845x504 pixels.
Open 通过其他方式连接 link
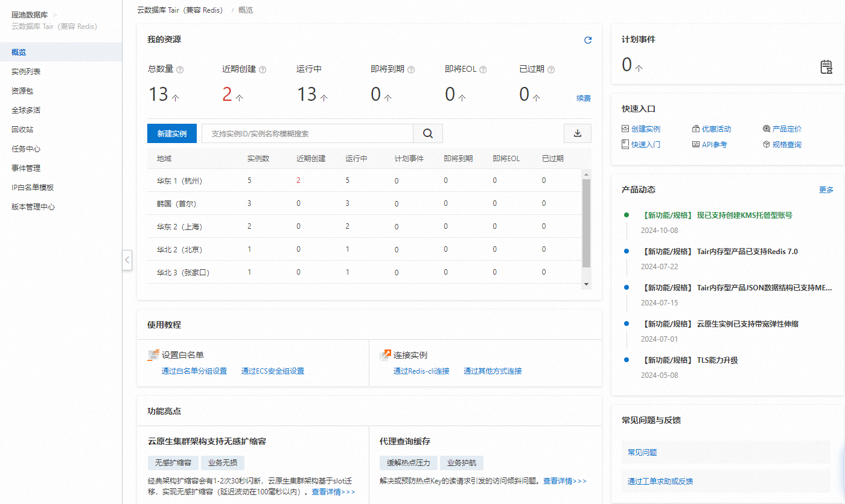pyautogui.click(x=493, y=371)
